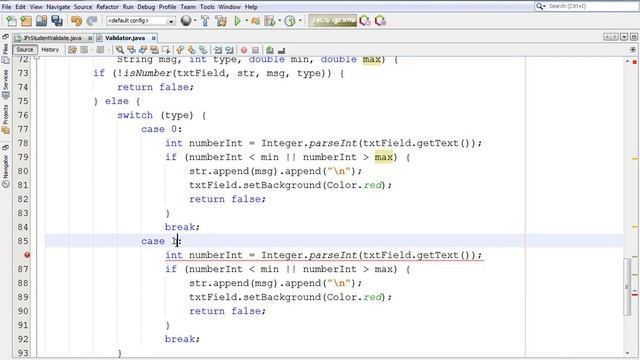Shift Line Left in editor toolbar
The width and height of the screenshot is (640, 360).
218,50
